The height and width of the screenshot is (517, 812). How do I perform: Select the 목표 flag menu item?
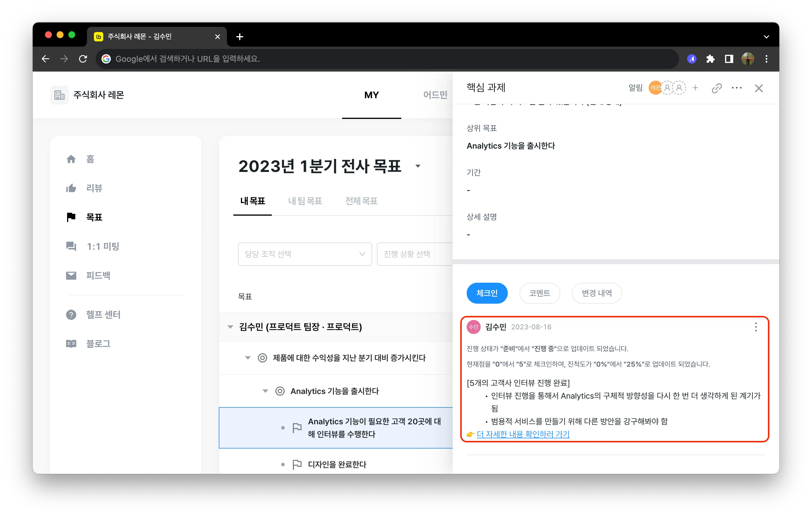(84, 217)
